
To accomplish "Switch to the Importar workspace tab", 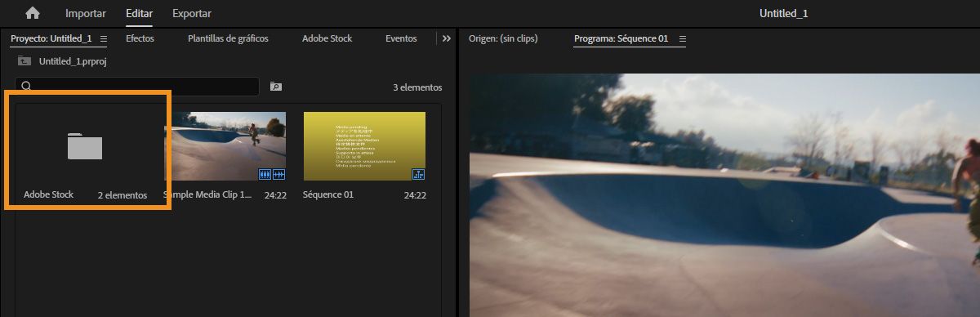I will [85, 14].
